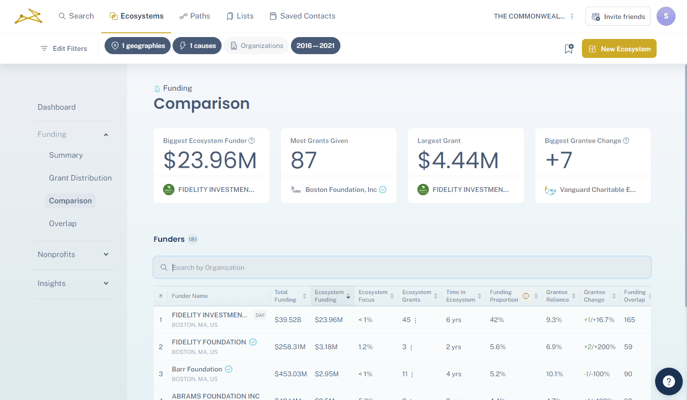
Task: Click Biggest Ecosystem Funder help icon
Action: tap(251, 141)
